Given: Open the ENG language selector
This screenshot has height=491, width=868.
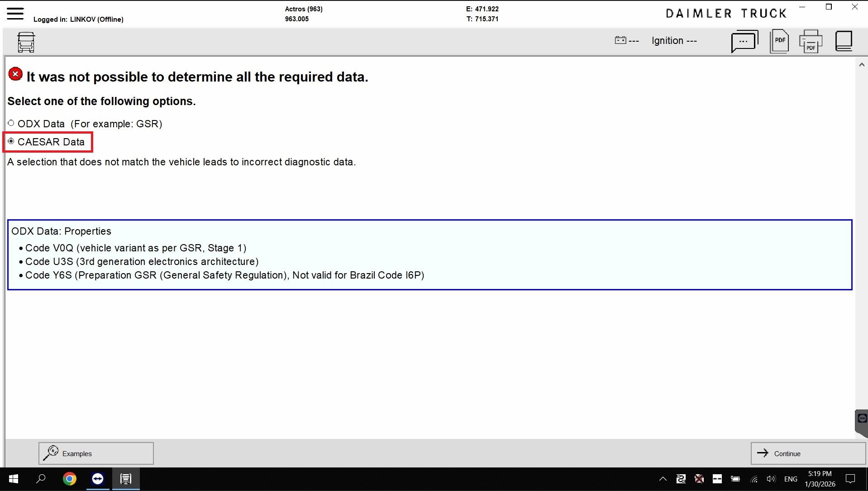Looking at the screenshot, I should [x=791, y=479].
